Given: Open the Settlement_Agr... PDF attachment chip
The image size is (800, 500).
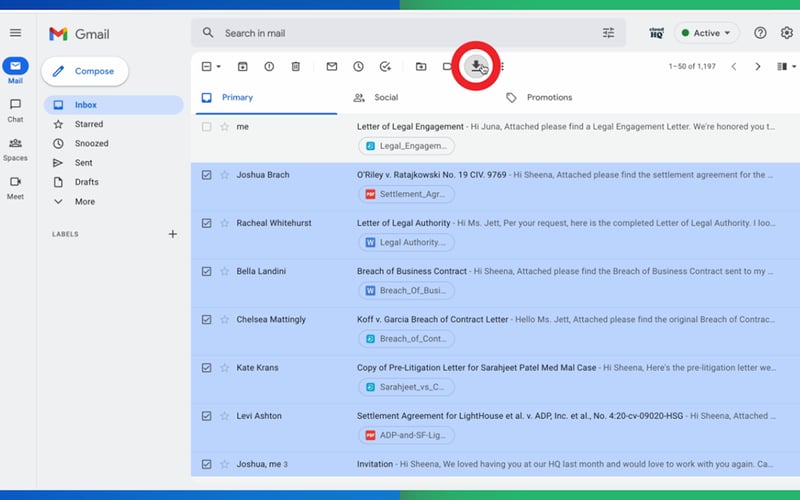Looking at the screenshot, I should coord(406,194).
